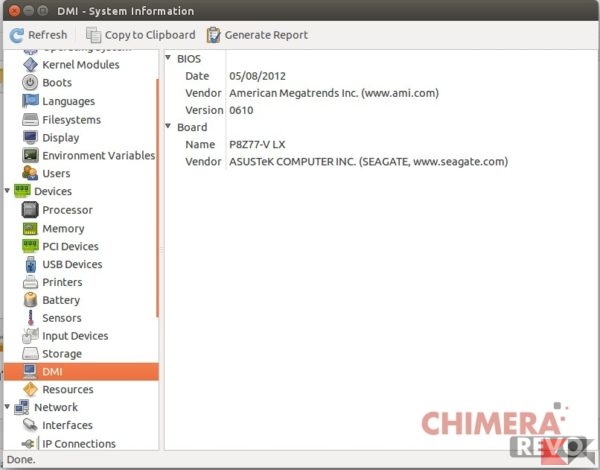600x470 pixels.
Task: Select the Input Devices mouse icon
Action: [x=30, y=336]
